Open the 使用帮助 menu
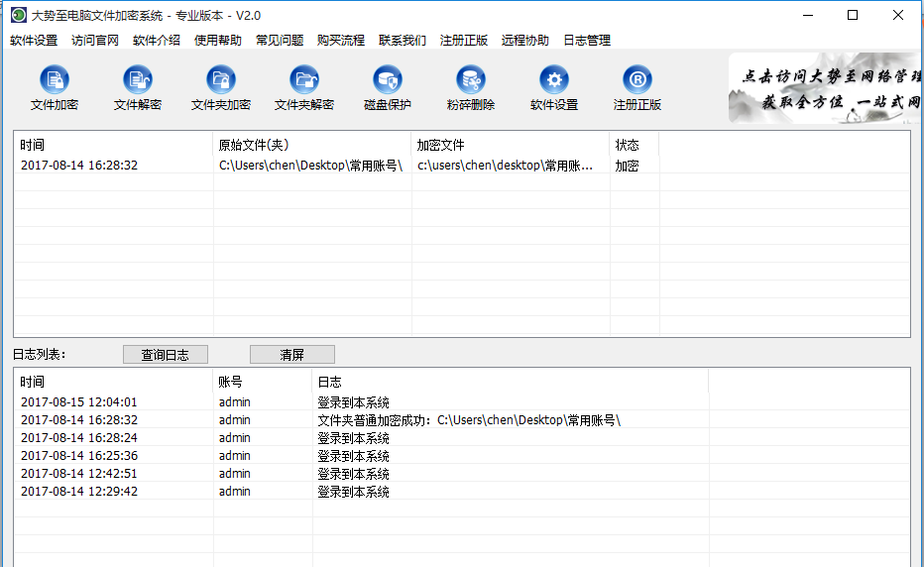 [x=218, y=41]
